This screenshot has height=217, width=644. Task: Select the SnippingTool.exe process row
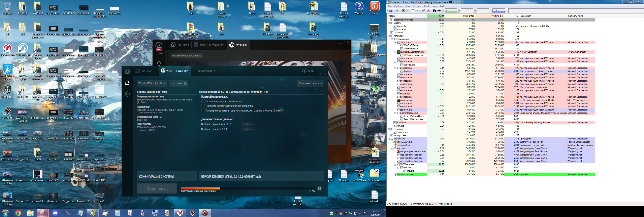[x=491, y=174]
